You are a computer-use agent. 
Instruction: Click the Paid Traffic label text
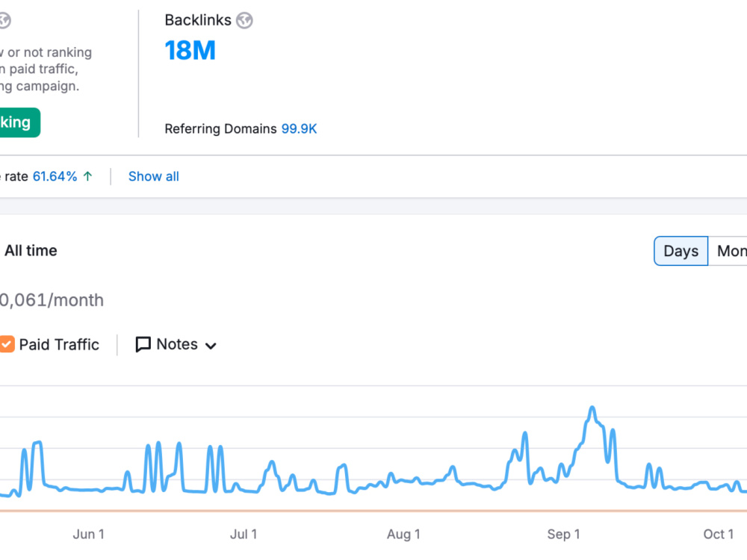[59, 344]
